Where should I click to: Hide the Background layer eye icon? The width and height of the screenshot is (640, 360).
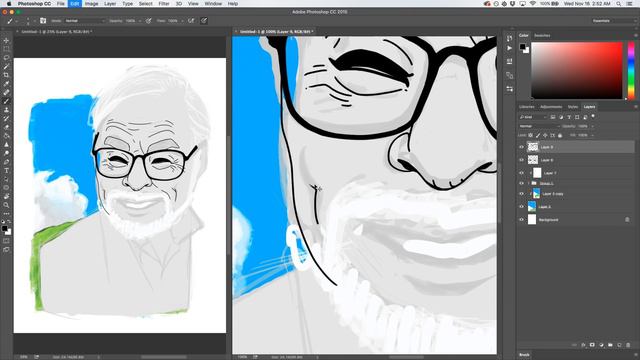pos(521,220)
